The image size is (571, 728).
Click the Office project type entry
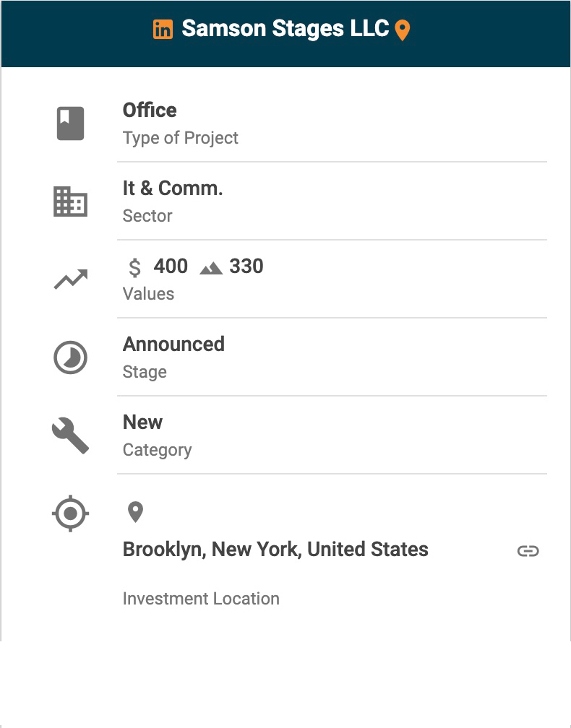pyautogui.click(x=150, y=110)
